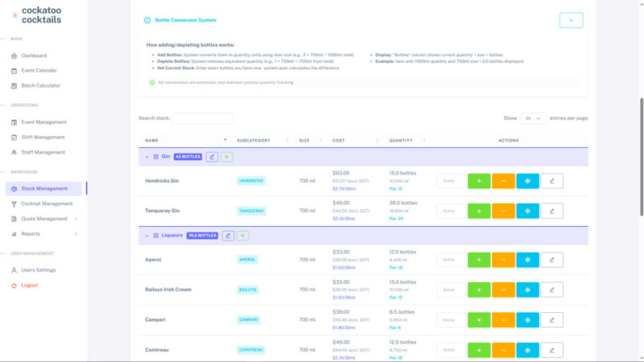Click the orange minus button for Campari
The height and width of the screenshot is (362, 644).
point(503,319)
